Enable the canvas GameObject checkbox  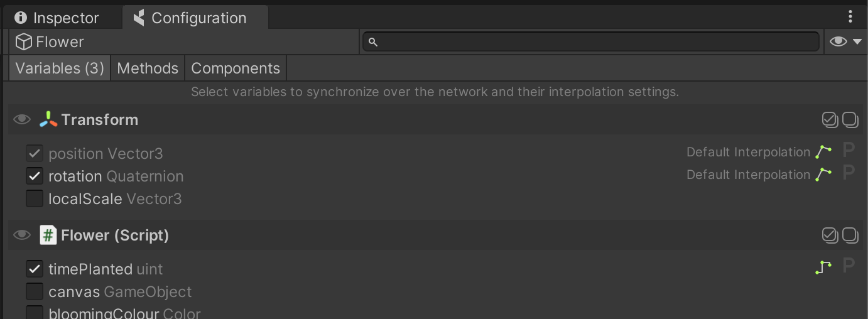[x=35, y=291]
